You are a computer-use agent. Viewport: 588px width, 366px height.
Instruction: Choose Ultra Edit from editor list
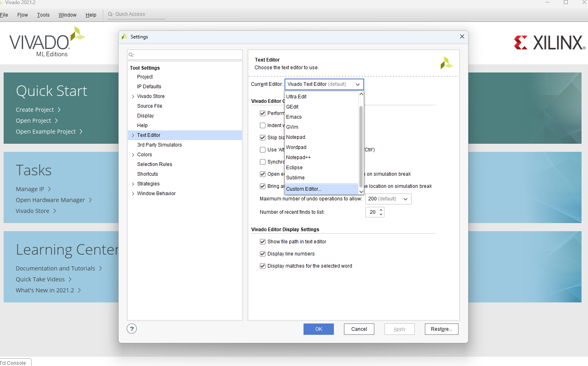coord(322,97)
